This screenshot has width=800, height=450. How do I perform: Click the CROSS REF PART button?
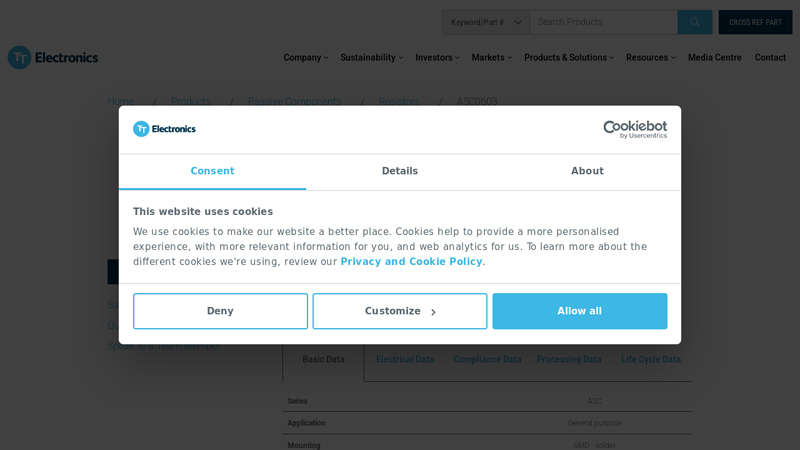pyautogui.click(x=755, y=22)
